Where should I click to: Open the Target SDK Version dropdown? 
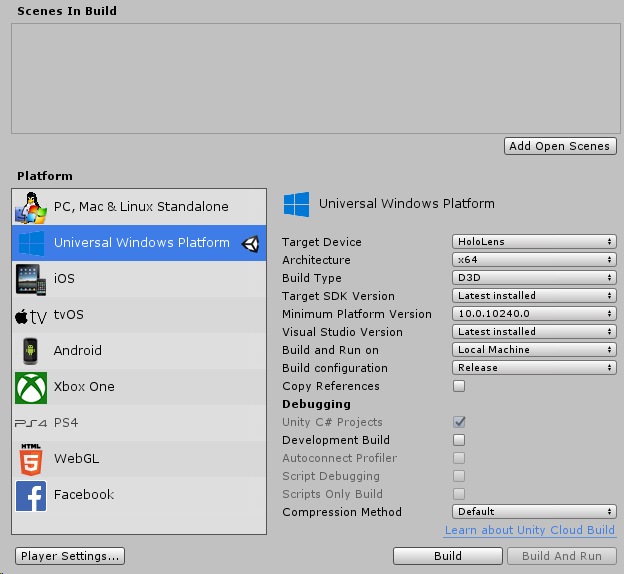tap(534, 295)
